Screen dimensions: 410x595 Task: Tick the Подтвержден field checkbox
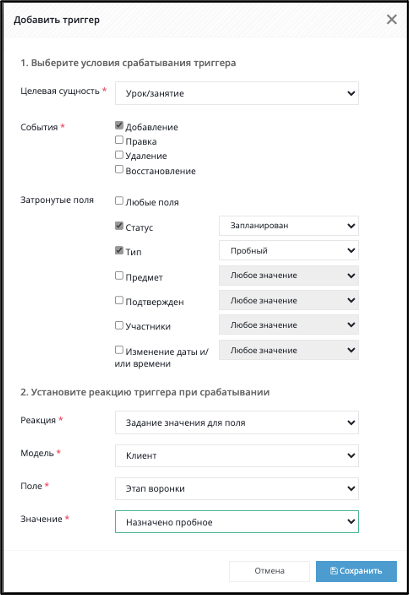(x=119, y=300)
